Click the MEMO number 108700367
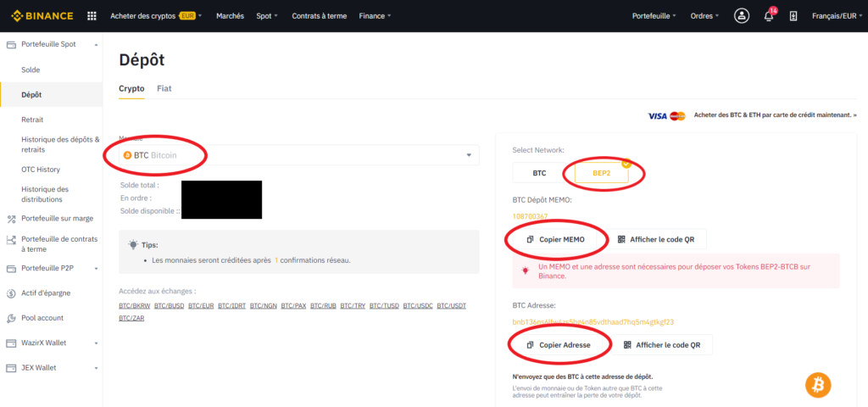The height and width of the screenshot is (407, 868). coord(531,216)
